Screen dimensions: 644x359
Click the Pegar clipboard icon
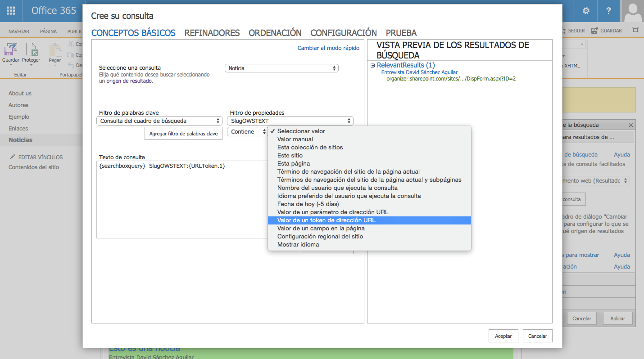pyautogui.click(x=55, y=50)
